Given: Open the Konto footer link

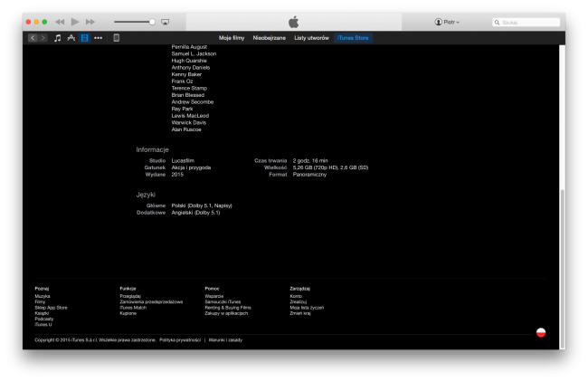Looking at the screenshot, I should click(296, 296).
